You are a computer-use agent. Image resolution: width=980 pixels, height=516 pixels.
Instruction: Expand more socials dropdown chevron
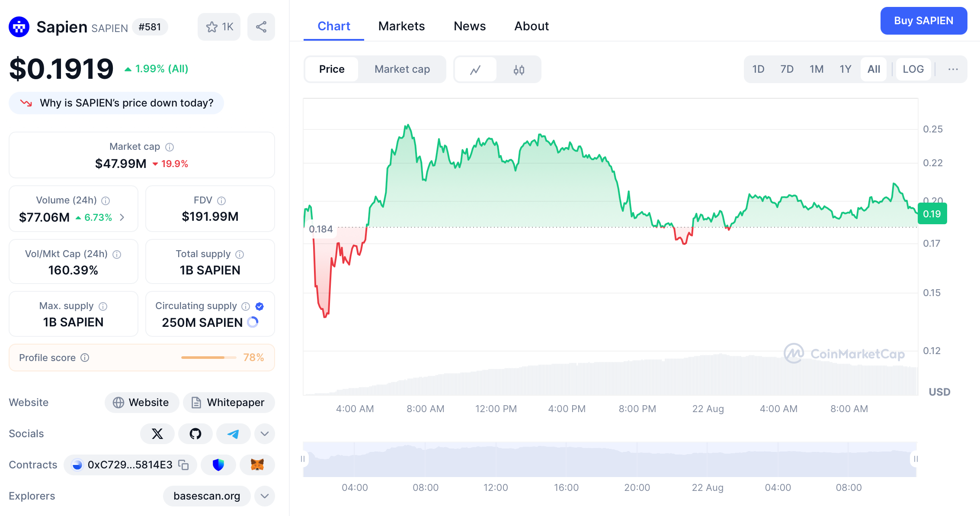265,434
